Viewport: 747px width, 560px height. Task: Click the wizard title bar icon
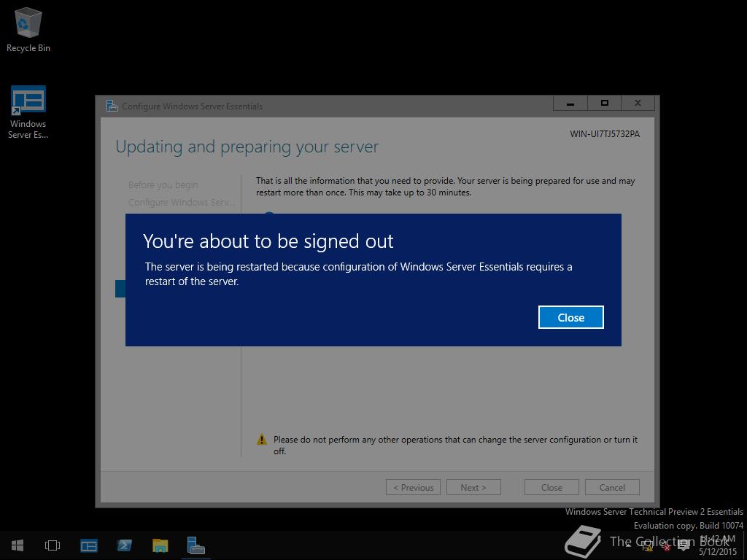(112, 106)
